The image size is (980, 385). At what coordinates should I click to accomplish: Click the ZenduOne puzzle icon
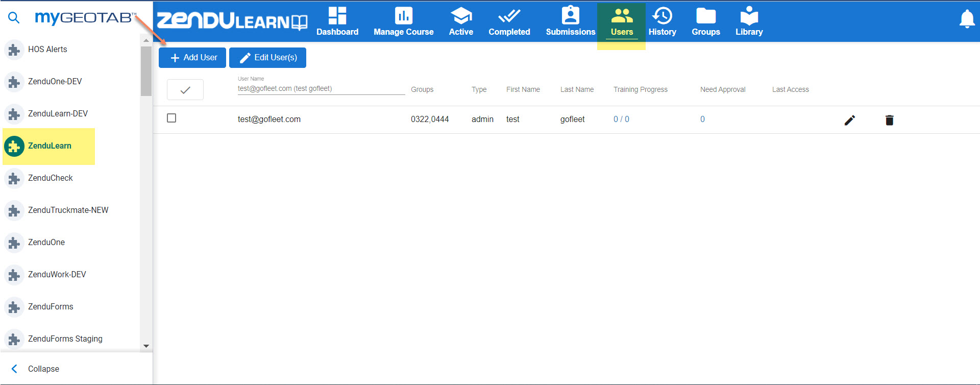tap(14, 243)
